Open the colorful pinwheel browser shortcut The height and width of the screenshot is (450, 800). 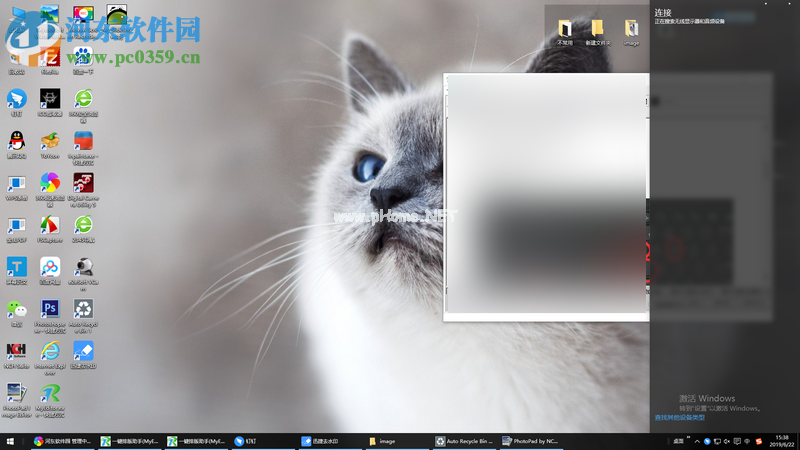[49, 190]
